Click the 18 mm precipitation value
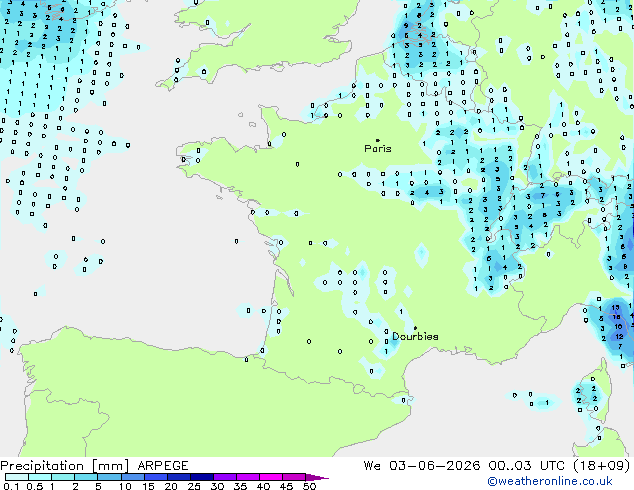 [617, 317]
